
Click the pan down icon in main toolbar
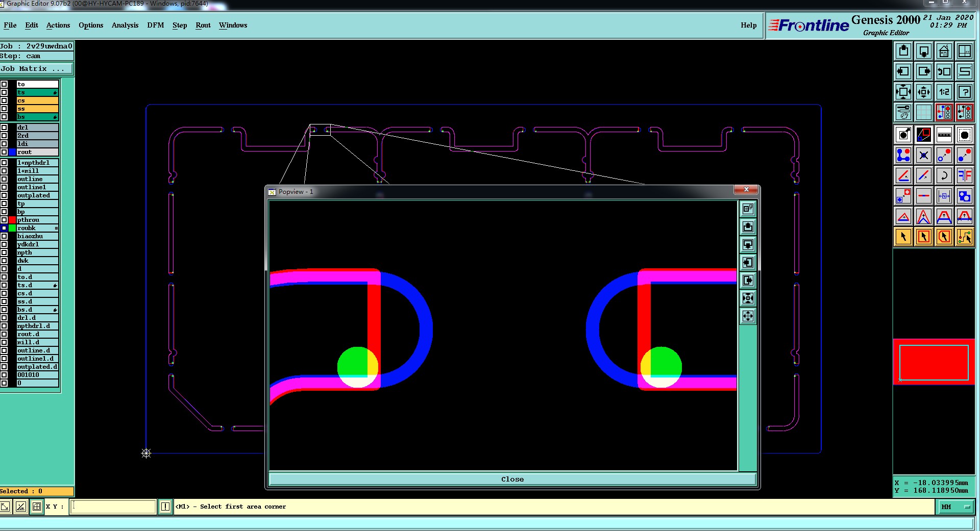click(x=924, y=51)
